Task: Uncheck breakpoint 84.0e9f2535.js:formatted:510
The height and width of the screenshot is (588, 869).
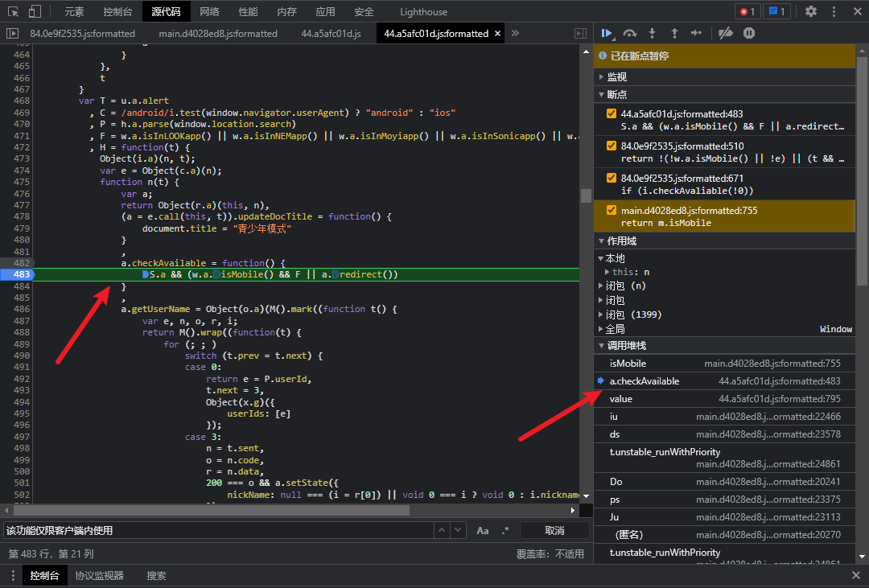Action: point(612,146)
